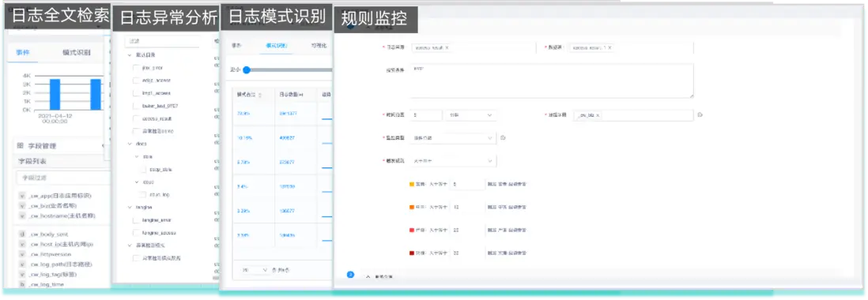This screenshot has width=868, height=300.
Task: Tick the checkbox under the last 异常检测 group
Action: (x=137, y=258)
